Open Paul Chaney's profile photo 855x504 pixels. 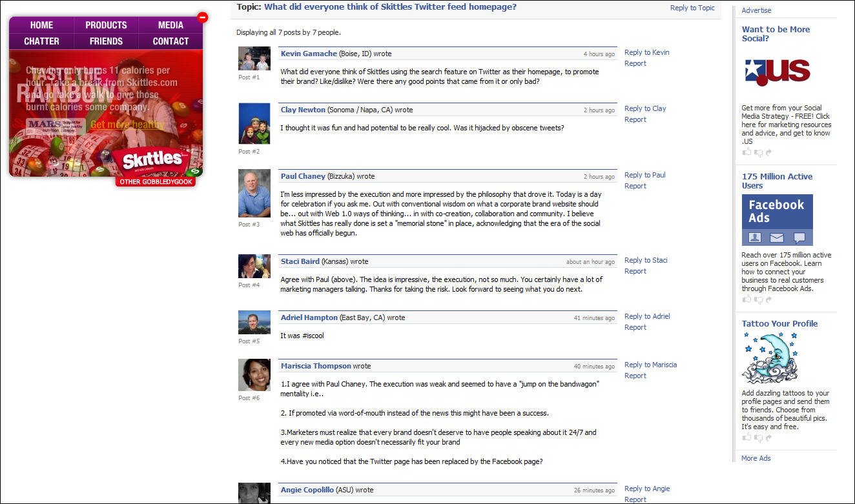click(x=254, y=193)
